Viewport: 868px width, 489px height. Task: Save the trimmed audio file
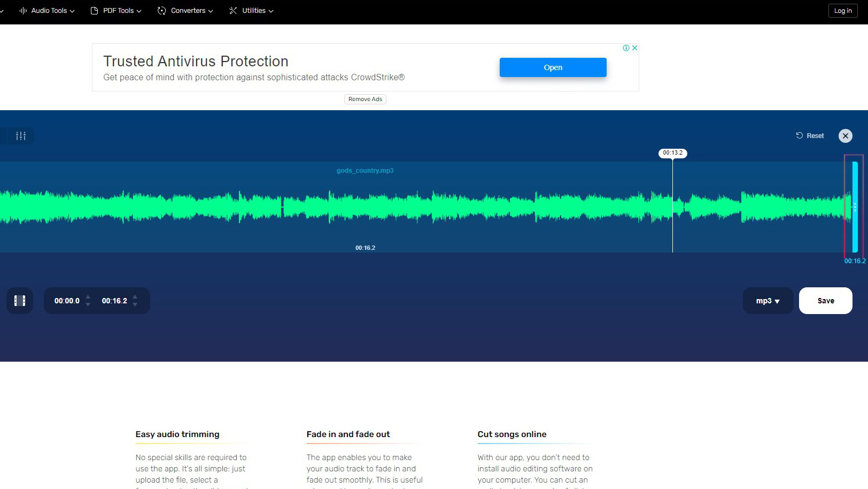click(826, 301)
